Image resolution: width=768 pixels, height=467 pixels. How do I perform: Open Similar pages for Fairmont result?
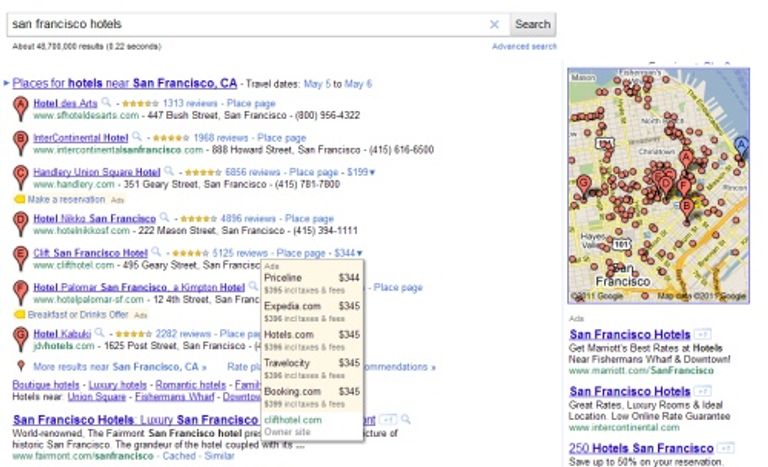click(x=219, y=456)
